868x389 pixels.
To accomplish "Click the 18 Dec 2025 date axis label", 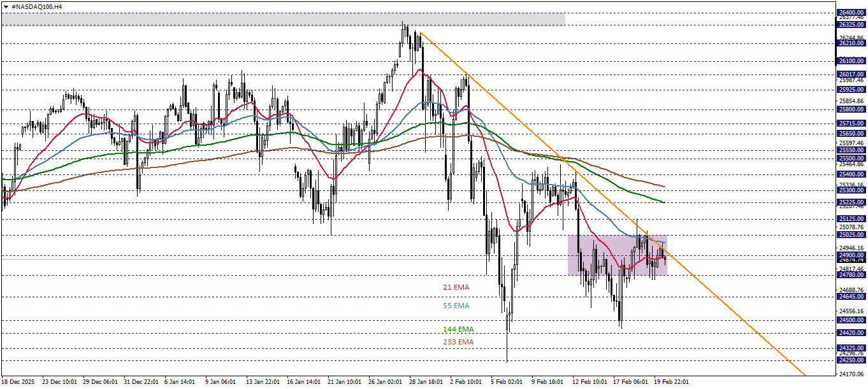I will (x=19, y=383).
